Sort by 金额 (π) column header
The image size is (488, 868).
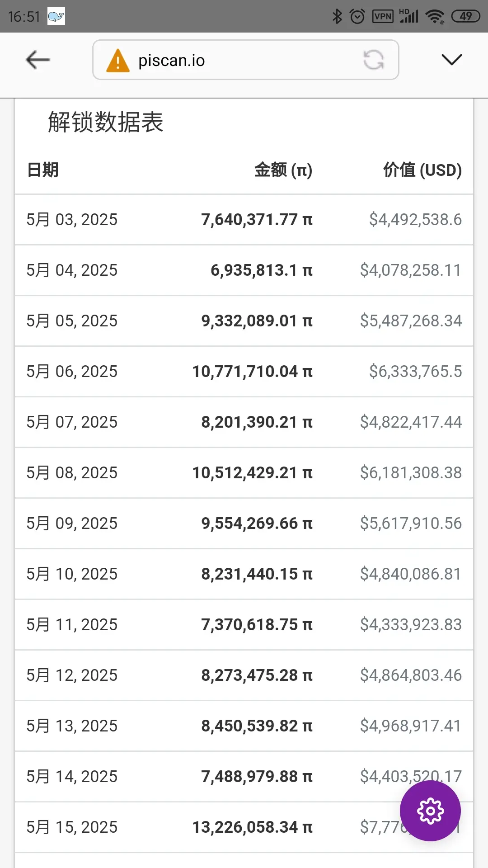point(283,170)
